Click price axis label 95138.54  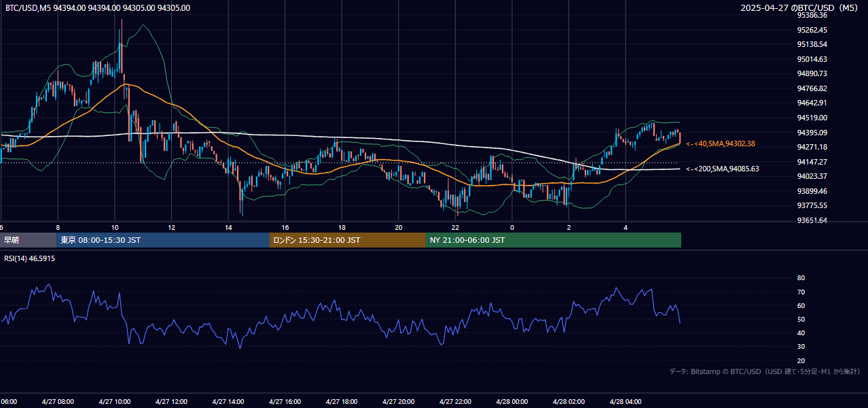pyautogui.click(x=812, y=44)
